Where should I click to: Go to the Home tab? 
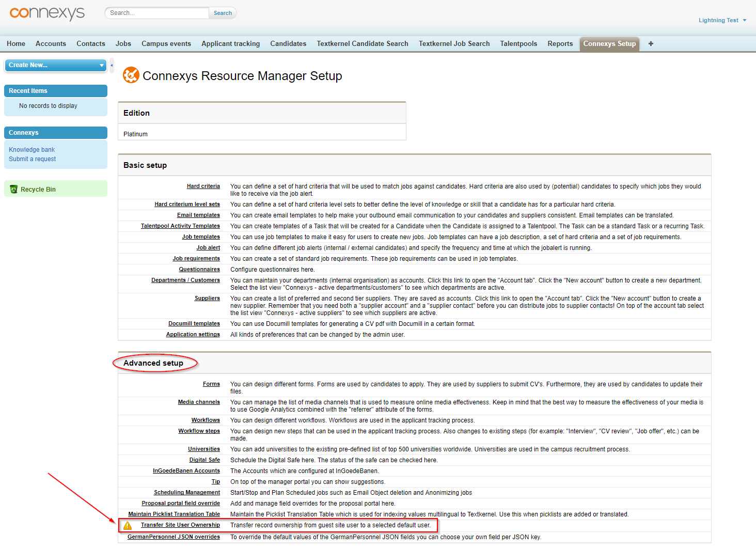16,44
